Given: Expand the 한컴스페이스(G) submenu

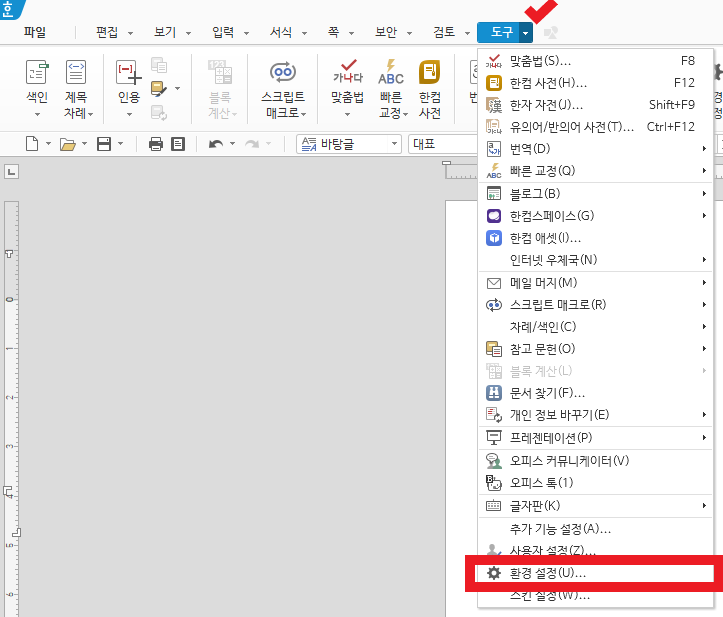Looking at the screenshot, I should pos(595,216).
